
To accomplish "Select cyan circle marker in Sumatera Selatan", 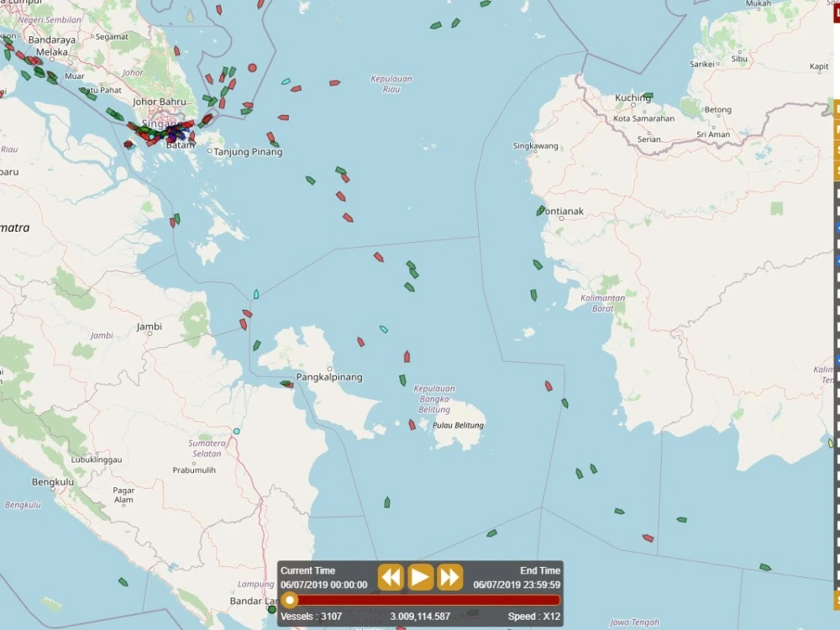I will tap(236, 431).
